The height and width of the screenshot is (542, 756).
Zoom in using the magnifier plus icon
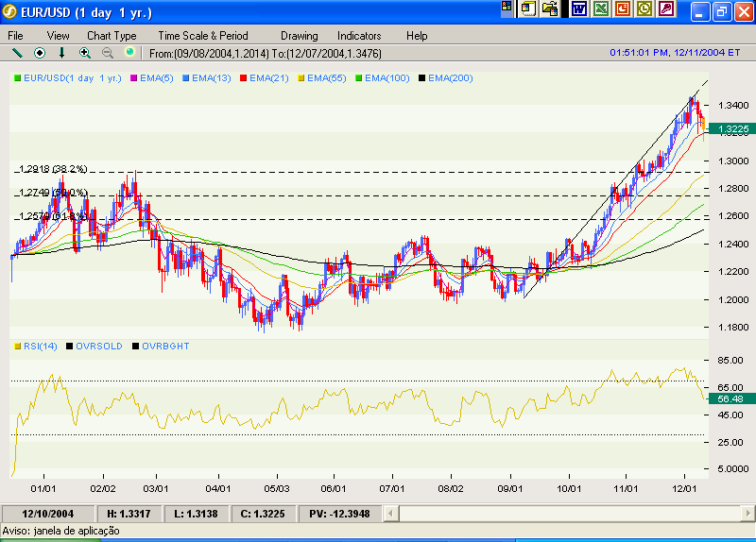click(x=85, y=53)
